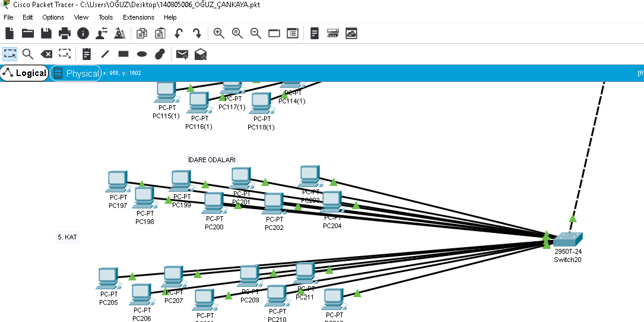
Task: Open the Extensions menu
Action: (x=138, y=17)
